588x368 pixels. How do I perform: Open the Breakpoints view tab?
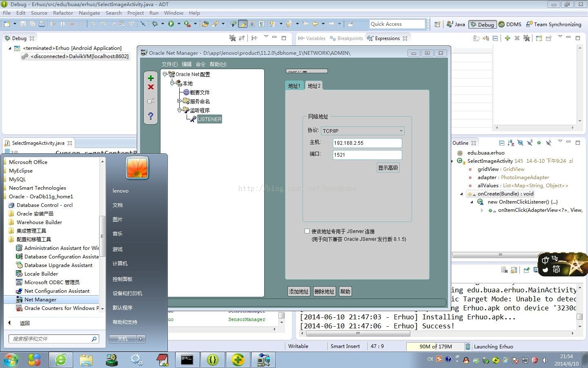click(347, 38)
